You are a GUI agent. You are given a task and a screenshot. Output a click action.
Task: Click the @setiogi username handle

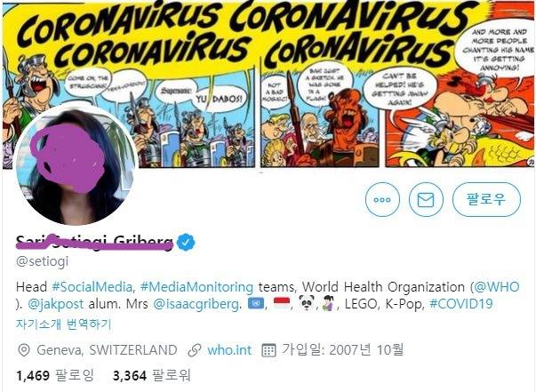click(43, 261)
